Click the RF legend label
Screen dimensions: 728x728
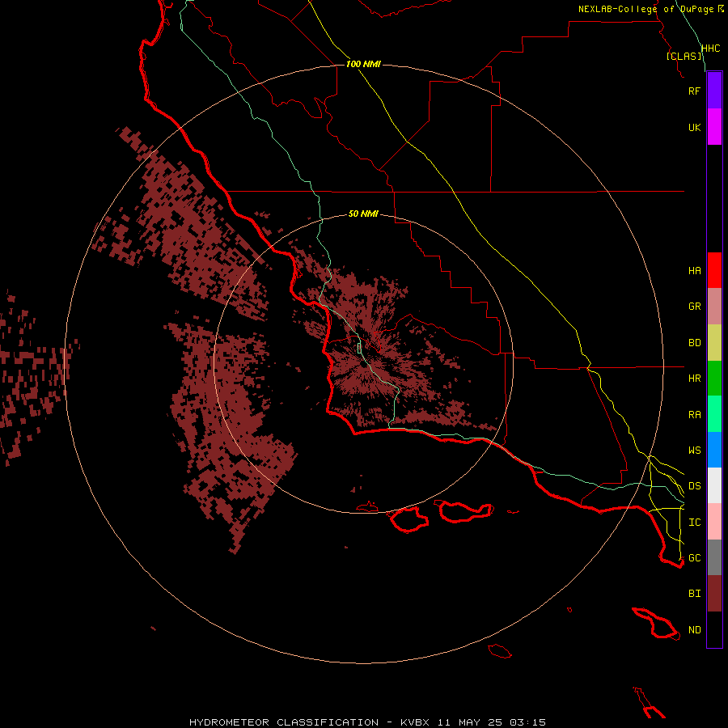[x=694, y=91]
